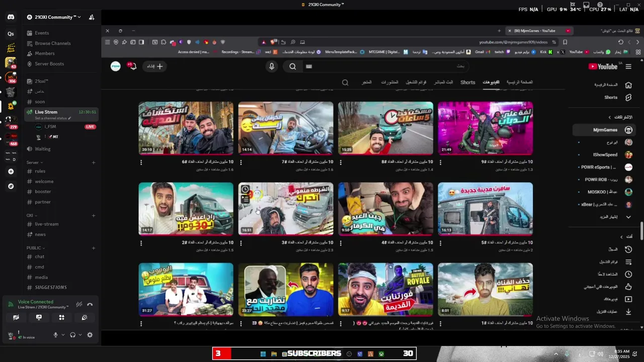The image size is (644, 362).
Task: Add a channel to the Server category
Action: 94,162
